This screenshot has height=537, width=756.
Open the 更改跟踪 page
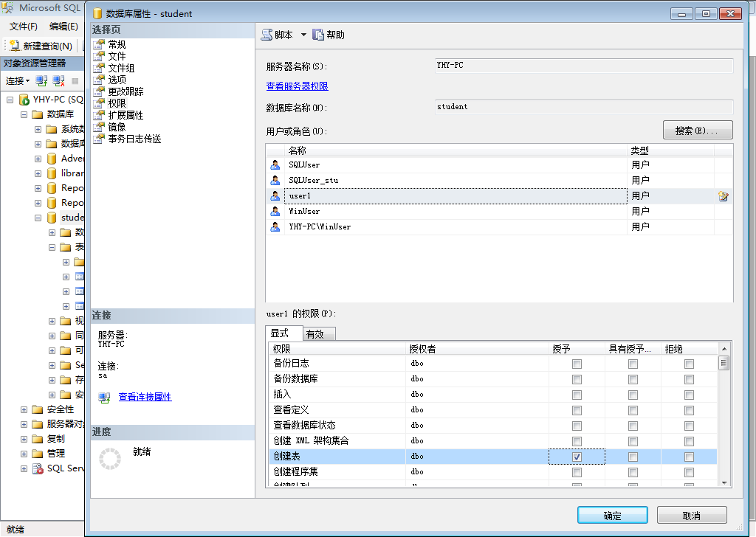[126, 91]
